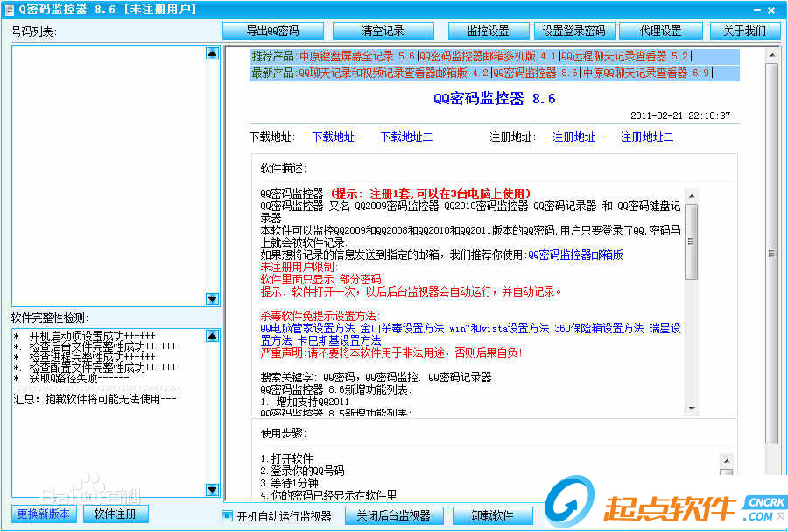The width and height of the screenshot is (788, 532).
Task: Click the 软件注册 registration button
Action: (x=115, y=514)
